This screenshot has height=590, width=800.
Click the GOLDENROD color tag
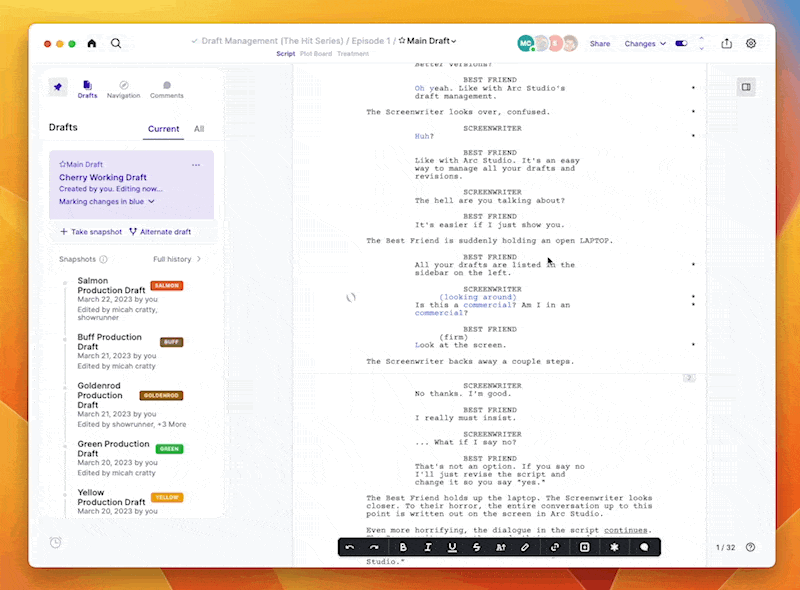(161, 396)
